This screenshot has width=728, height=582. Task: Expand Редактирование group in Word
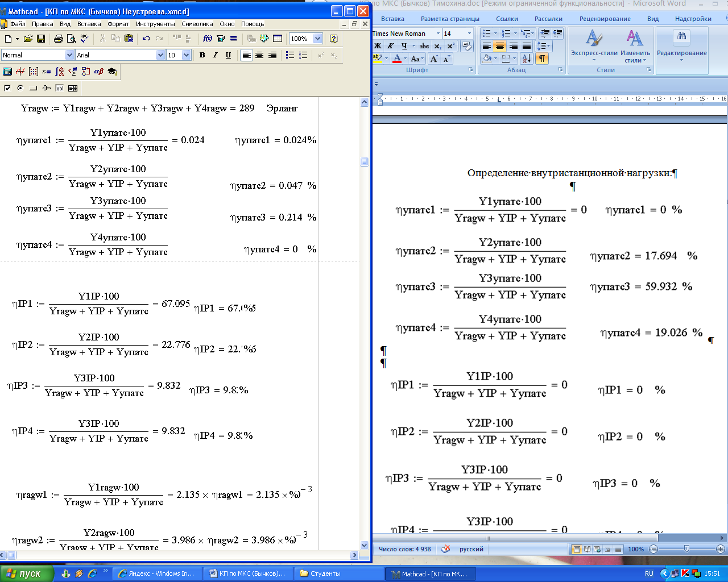click(x=681, y=46)
